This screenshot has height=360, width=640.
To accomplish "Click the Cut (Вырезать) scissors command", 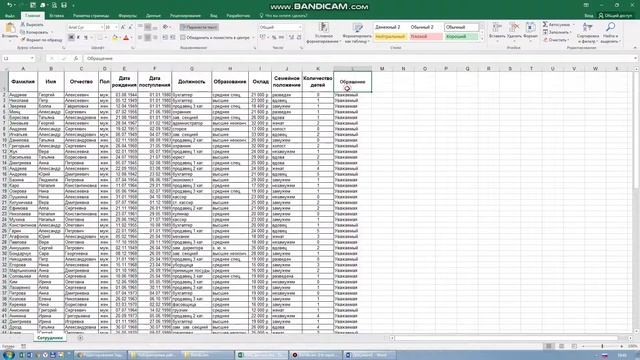I will coord(32,24).
